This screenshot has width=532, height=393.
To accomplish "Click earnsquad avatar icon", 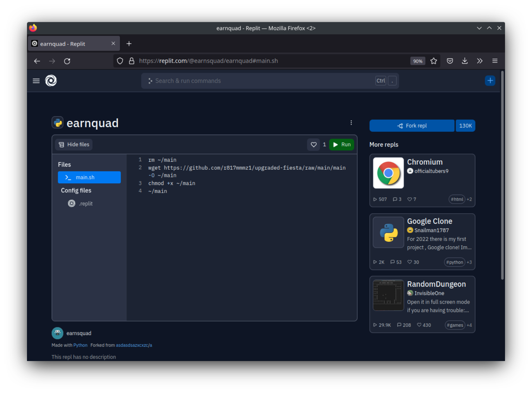I will tap(57, 333).
